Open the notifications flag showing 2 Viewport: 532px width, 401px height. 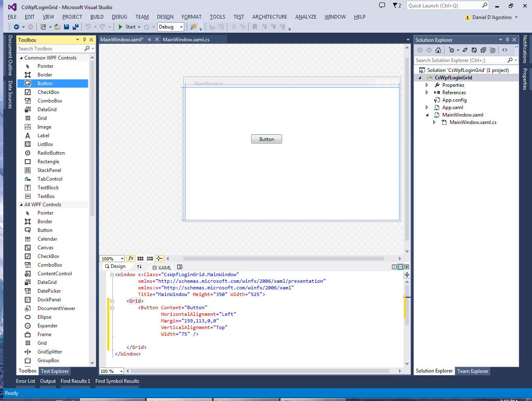tap(397, 5)
